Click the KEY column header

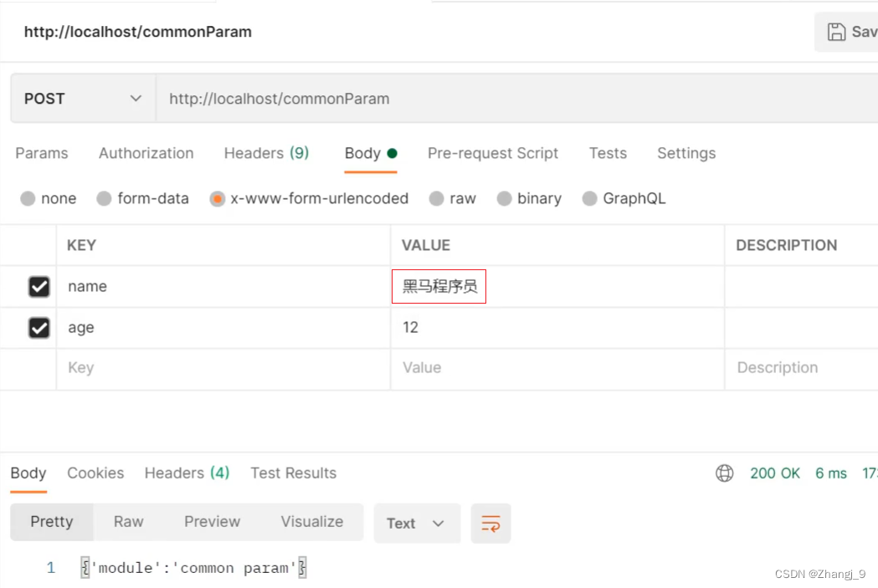[x=82, y=245]
